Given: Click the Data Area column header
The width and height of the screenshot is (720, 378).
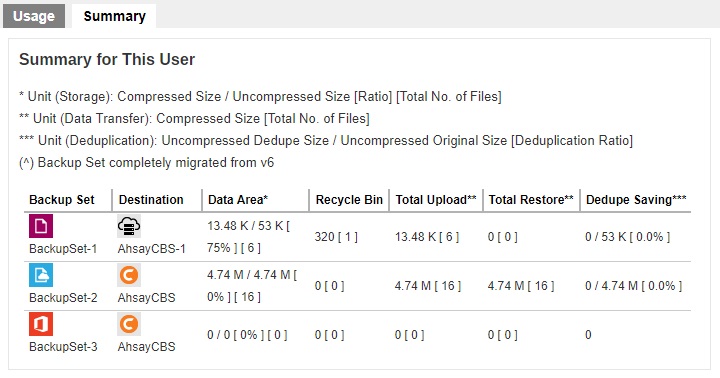Looking at the screenshot, I should pyautogui.click(x=238, y=200).
